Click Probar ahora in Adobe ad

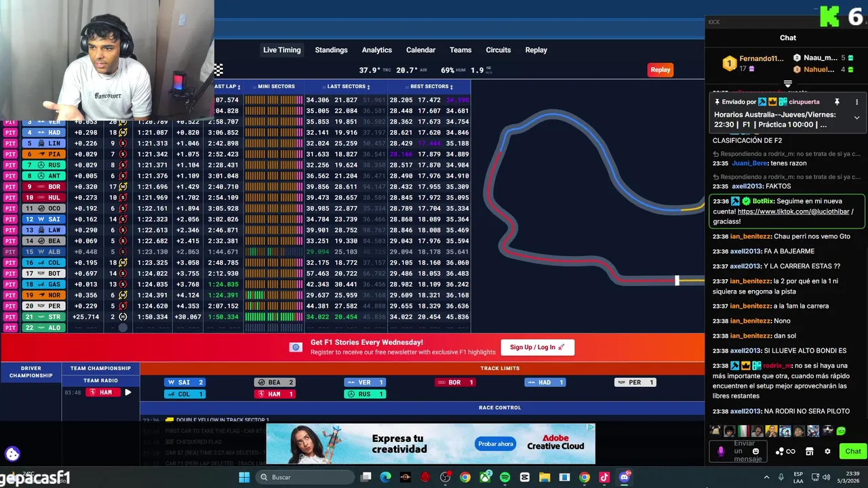pyautogui.click(x=496, y=444)
